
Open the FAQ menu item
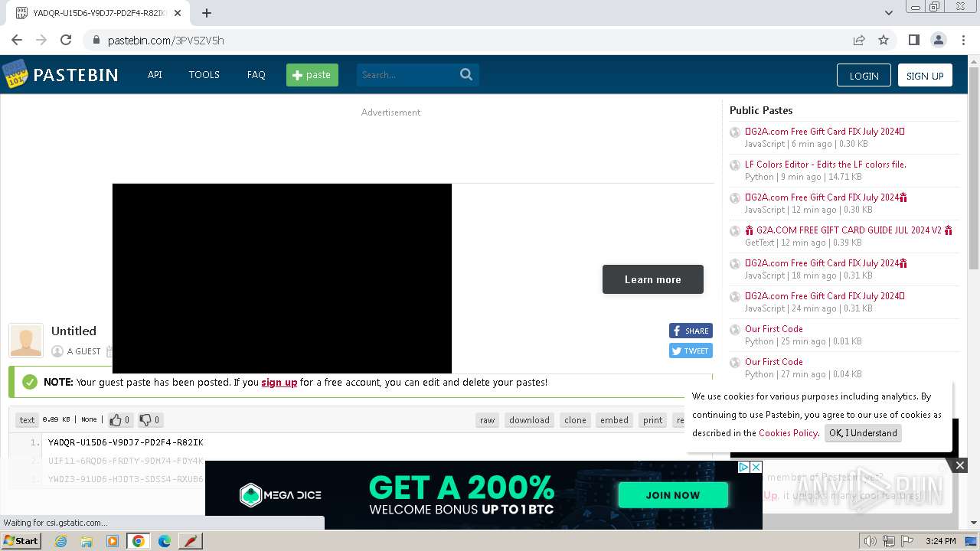pyautogui.click(x=256, y=74)
